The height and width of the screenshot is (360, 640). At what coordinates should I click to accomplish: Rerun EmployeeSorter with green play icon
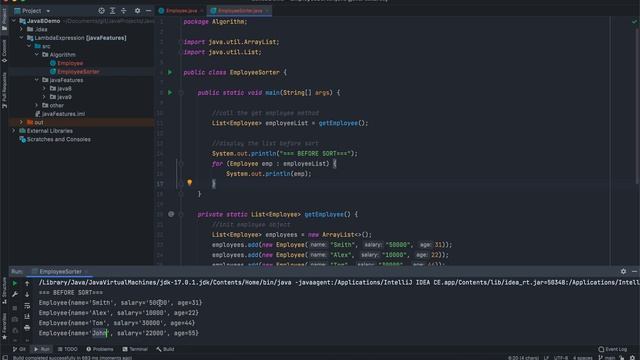tap(15, 283)
